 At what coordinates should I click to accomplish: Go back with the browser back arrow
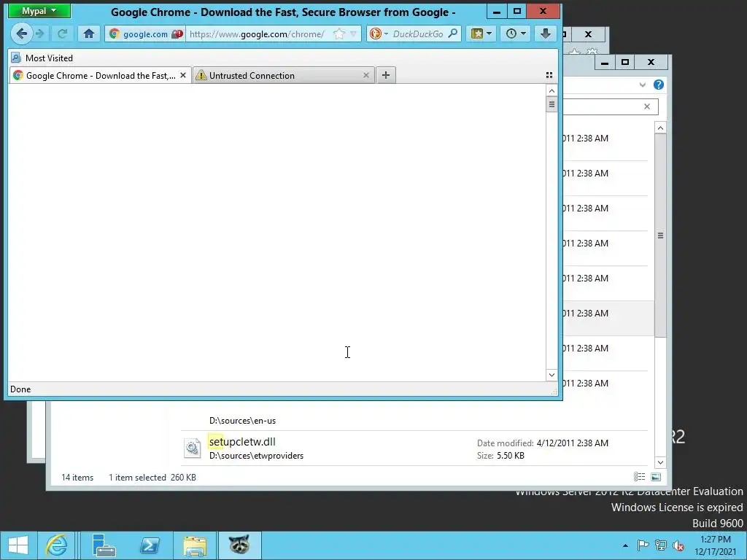[21, 34]
